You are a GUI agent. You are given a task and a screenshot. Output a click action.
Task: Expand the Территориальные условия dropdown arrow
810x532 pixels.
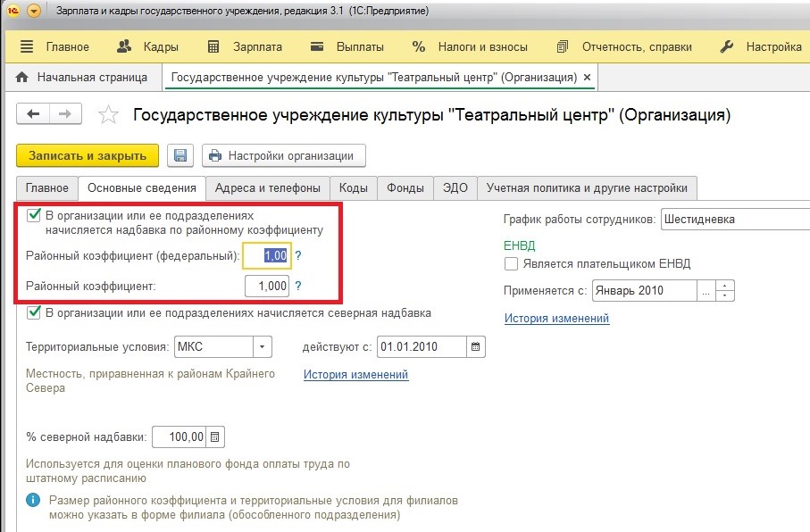tap(263, 346)
